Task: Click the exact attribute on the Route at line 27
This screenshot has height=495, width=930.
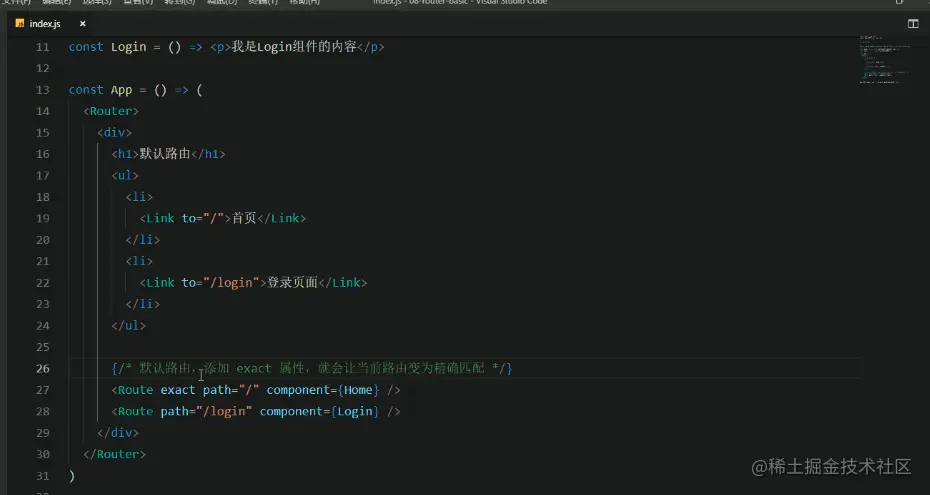Action: 178,390
